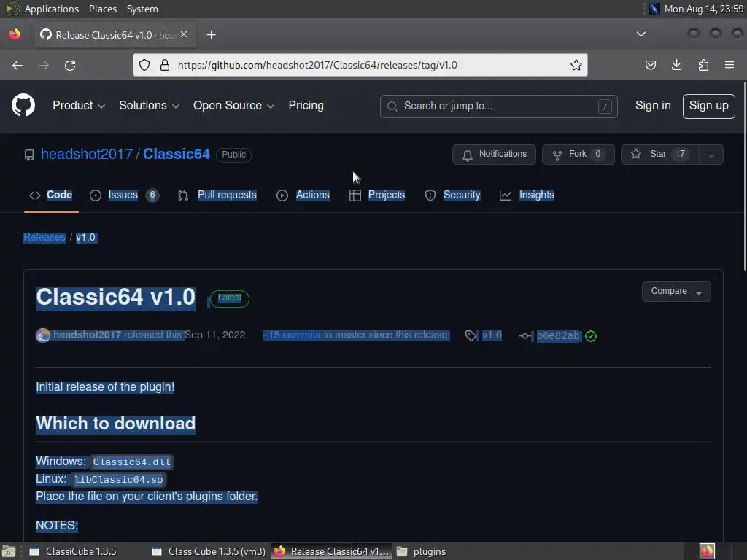Expand the Product dropdown menu

79,105
